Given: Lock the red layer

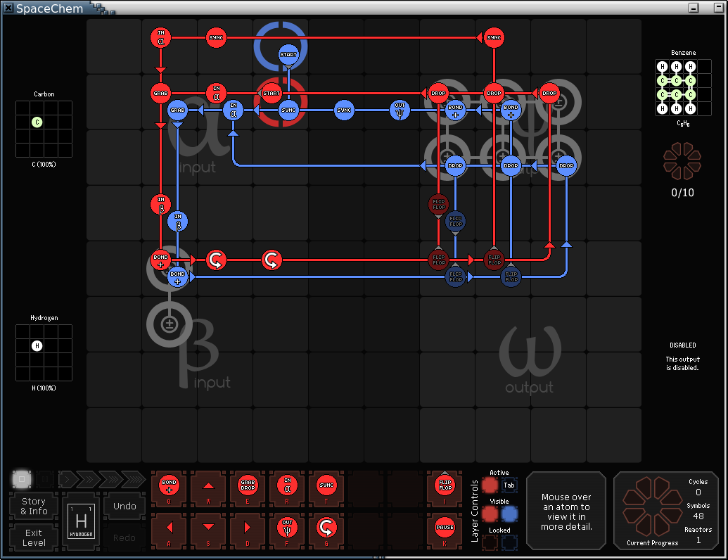Looking at the screenshot, I should pos(490,543).
